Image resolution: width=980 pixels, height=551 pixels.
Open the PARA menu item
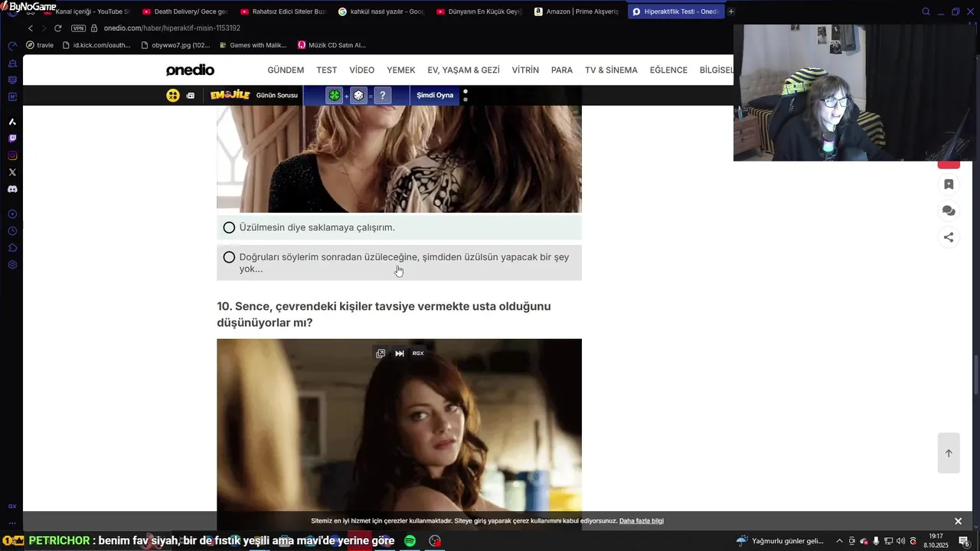click(562, 70)
